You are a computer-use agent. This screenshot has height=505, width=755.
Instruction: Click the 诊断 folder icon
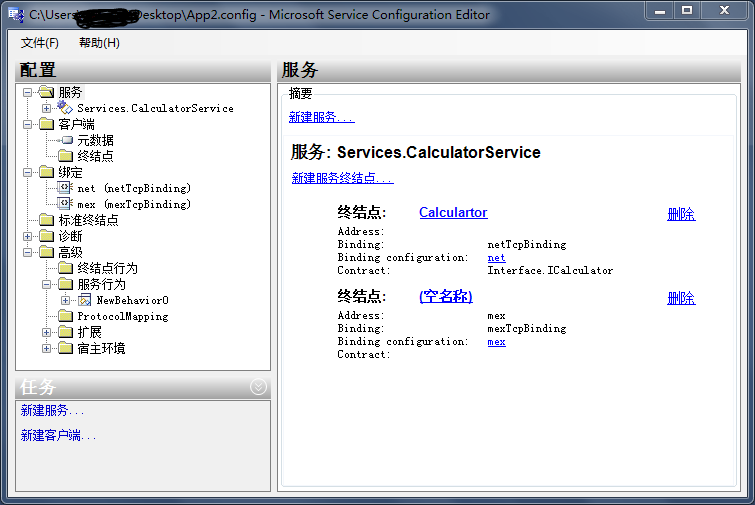click(x=46, y=236)
